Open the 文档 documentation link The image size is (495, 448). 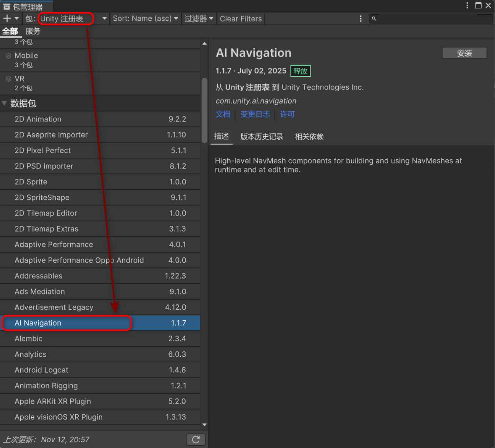pos(223,114)
